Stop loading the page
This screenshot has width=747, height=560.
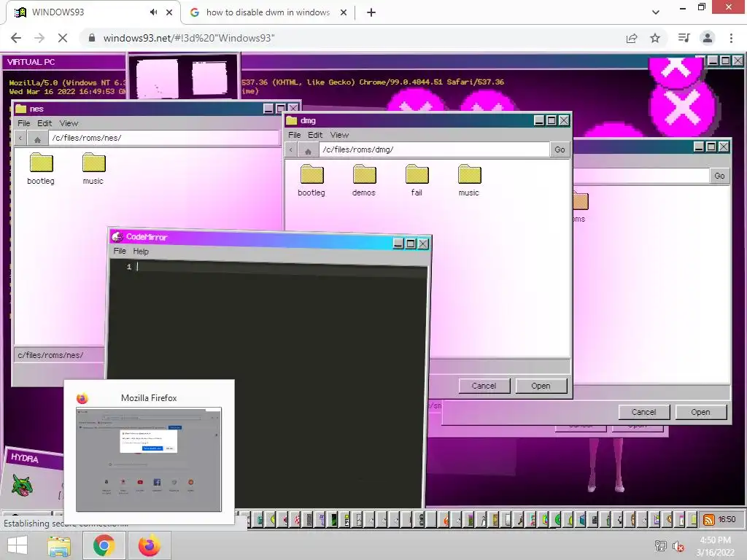coord(63,38)
